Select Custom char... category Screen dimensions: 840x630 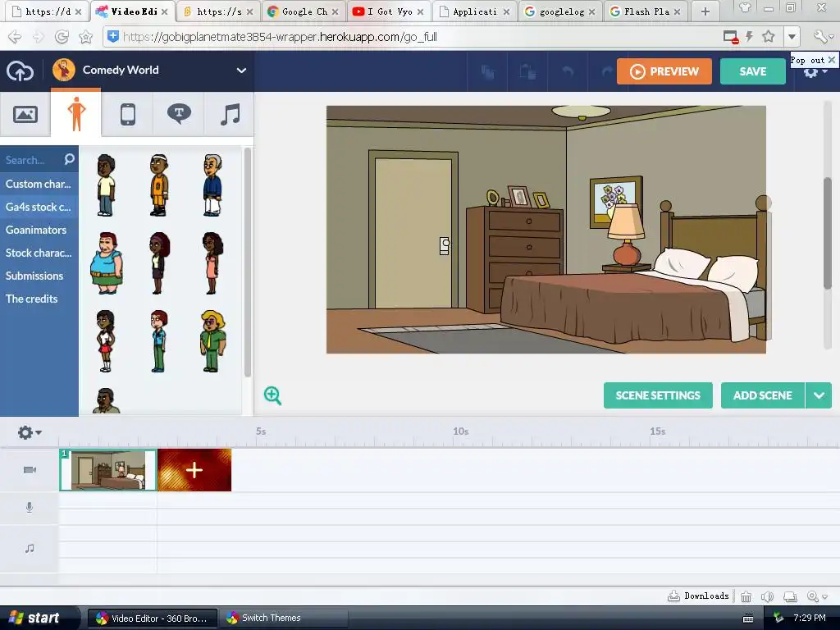pos(39,184)
